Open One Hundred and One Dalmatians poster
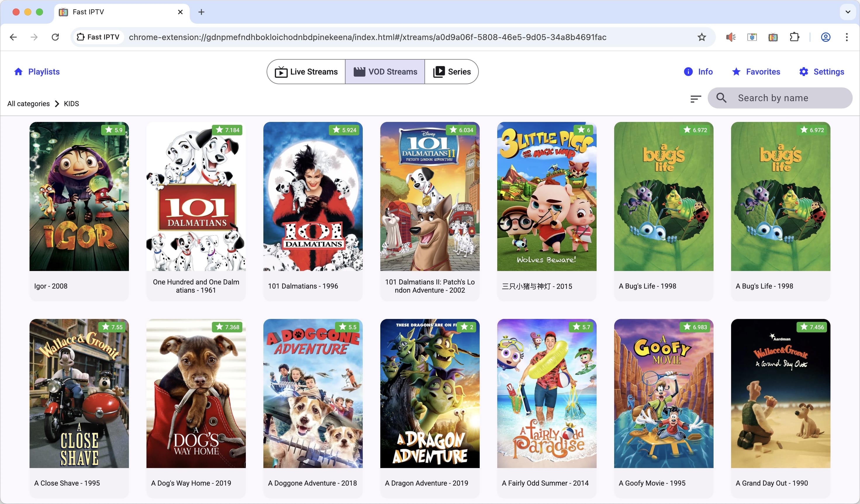 click(196, 196)
